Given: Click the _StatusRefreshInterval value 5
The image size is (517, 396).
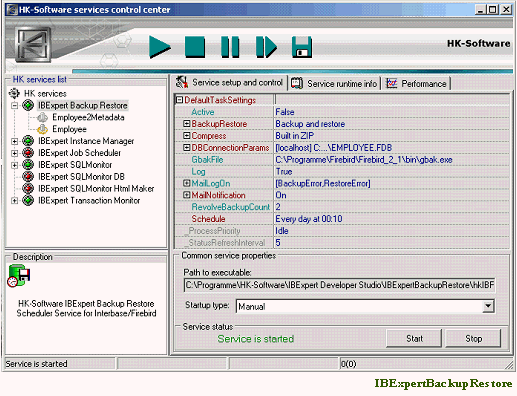Looking at the screenshot, I should click(278, 243).
